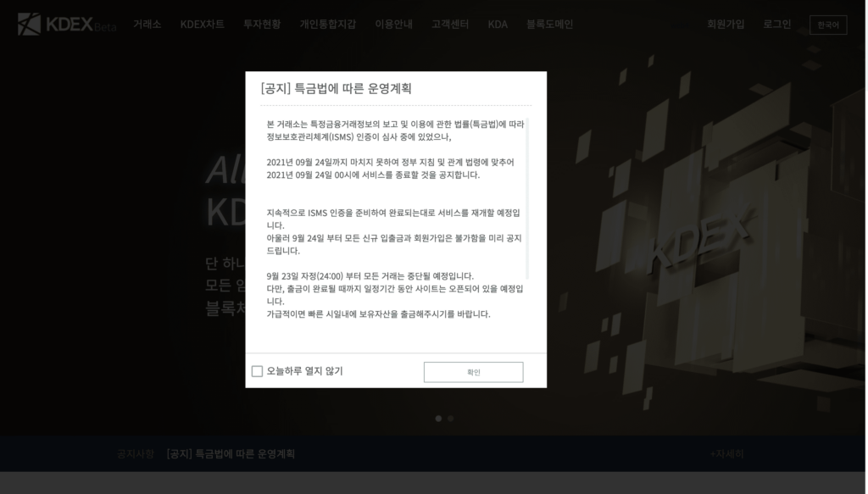Image resolution: width=868 pixels, height=494 pixels.
Task: Click the KDEX Beta logo
Action: click(x=67, y=25)
